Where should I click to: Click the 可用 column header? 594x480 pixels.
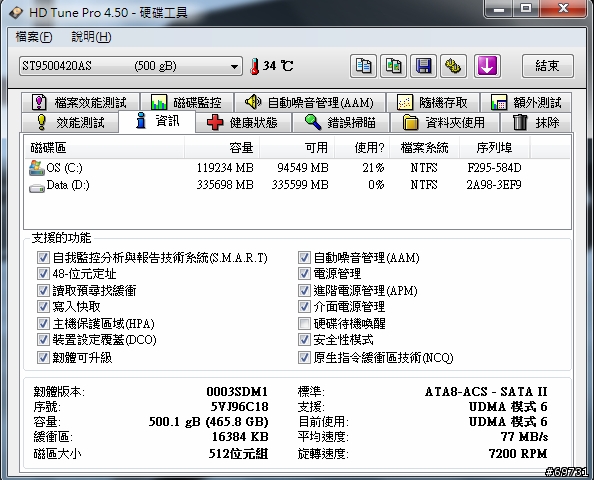297,147
